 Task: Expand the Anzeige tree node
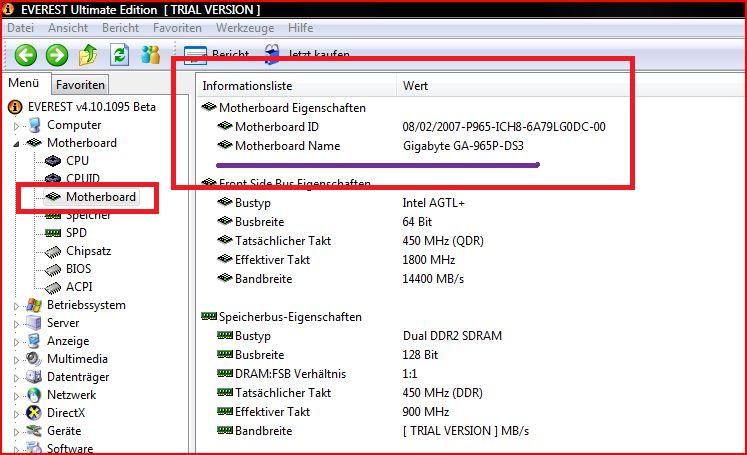point(16,342)
